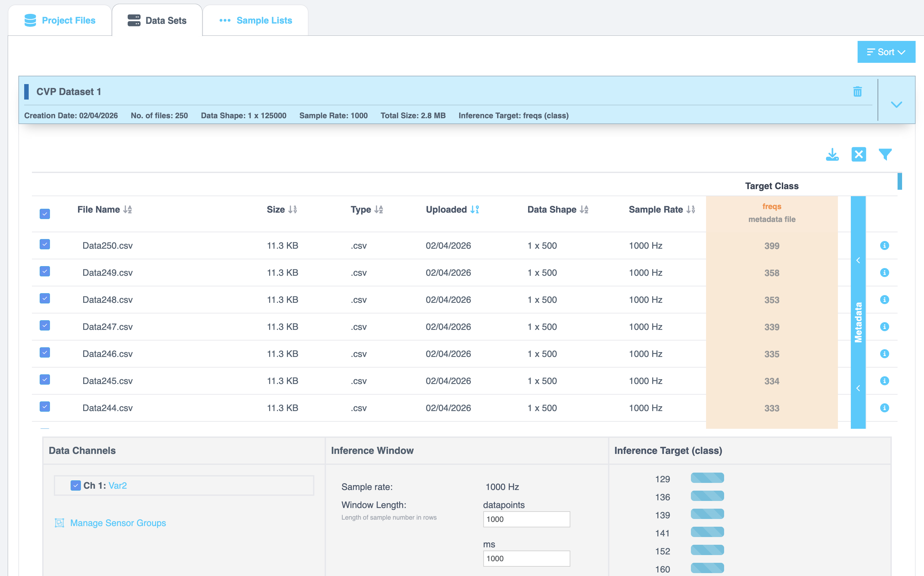Sort by Uploaded column icon
The image size is (924, 576).
point(475,209)
